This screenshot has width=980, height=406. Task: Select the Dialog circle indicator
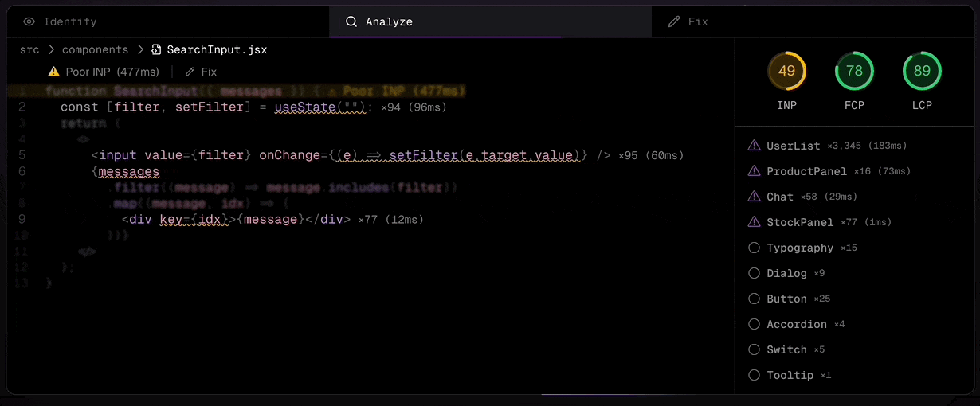click(754, 273)
